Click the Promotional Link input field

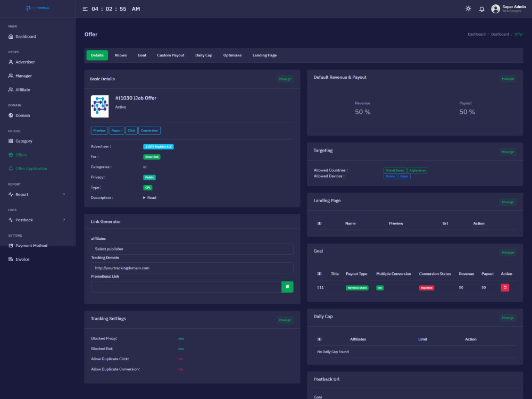point(186,287)
